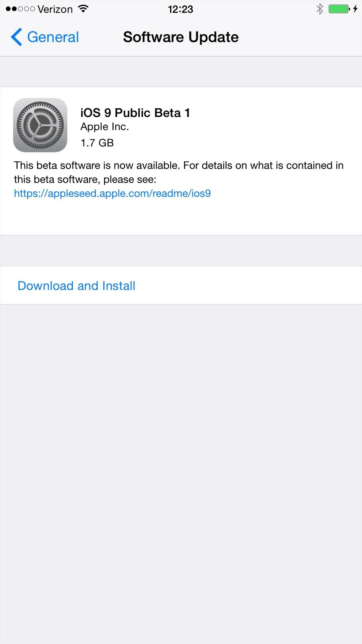The image size is (362, 644).
Task: Tap the 12:23 status bar clock
Action: point(181,9)
